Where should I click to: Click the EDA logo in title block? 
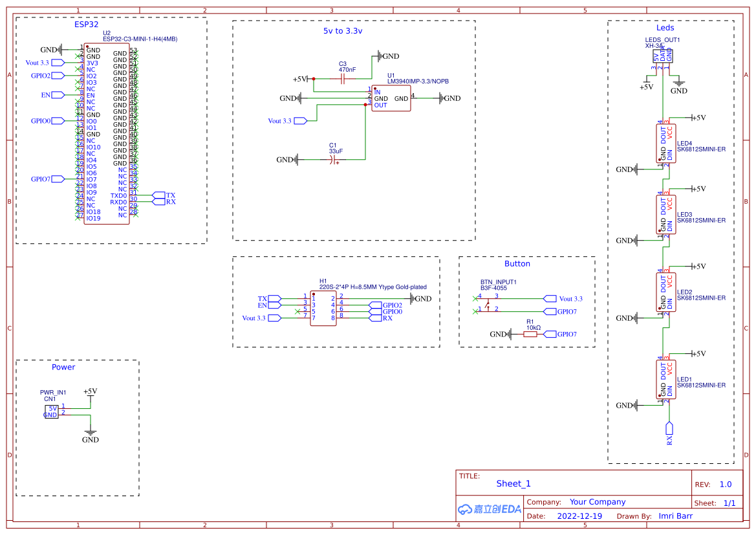pos(490,509)
